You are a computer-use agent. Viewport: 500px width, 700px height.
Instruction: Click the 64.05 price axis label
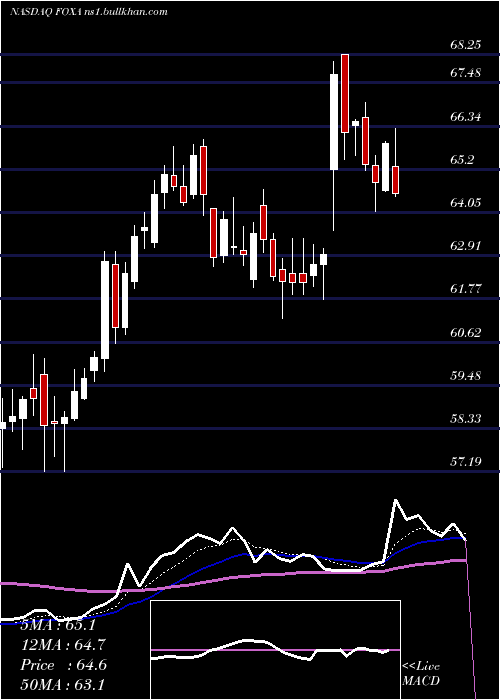click(x=466, y=203)
